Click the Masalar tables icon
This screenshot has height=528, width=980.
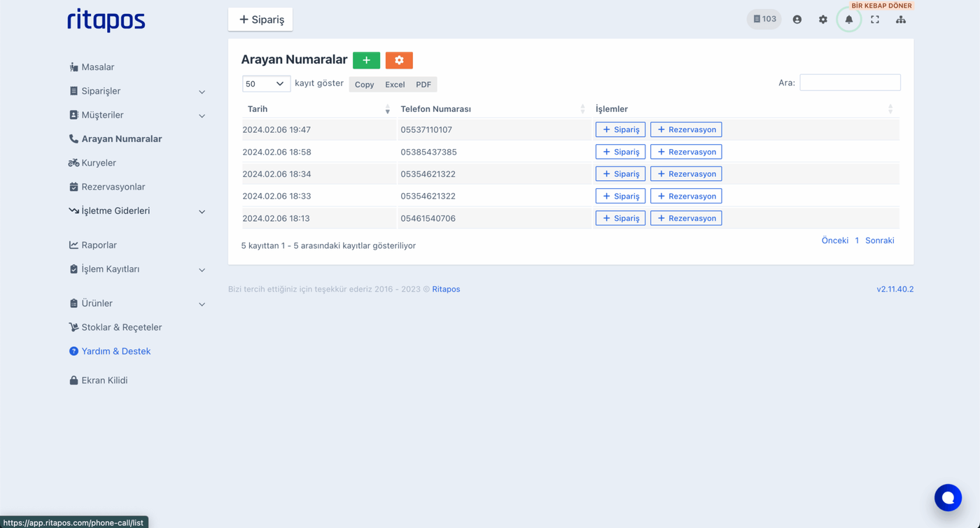pyautogui.click(x=73, y=67)
